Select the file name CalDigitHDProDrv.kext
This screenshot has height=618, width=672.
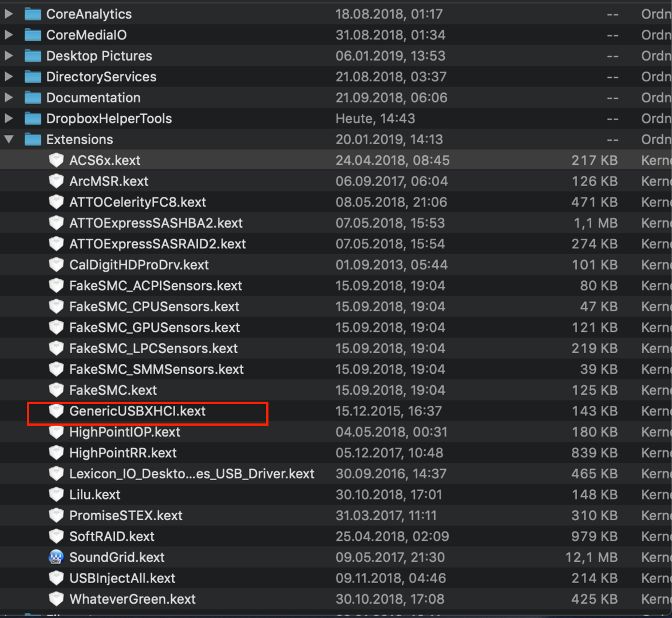(x=139, y=265)
